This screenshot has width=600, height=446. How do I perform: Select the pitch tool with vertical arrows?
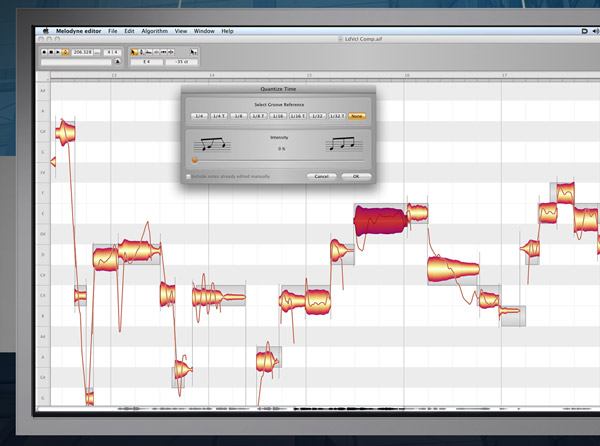click(141, 52)
